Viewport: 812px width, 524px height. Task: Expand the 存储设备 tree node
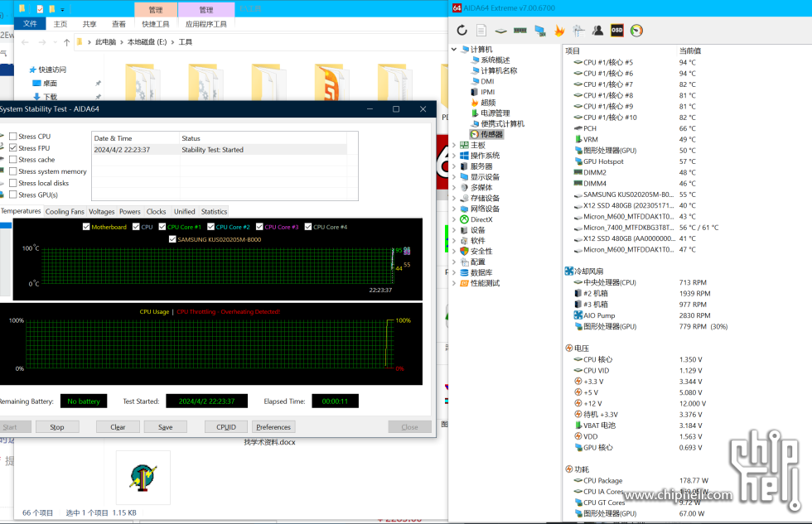coord(454,198)
